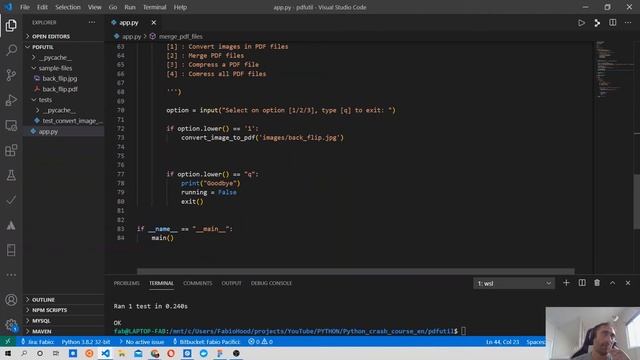The height and width of the screenshot is (360, 640).
Task: Click 'No active issue' in status bar
Action: point(142,342)
